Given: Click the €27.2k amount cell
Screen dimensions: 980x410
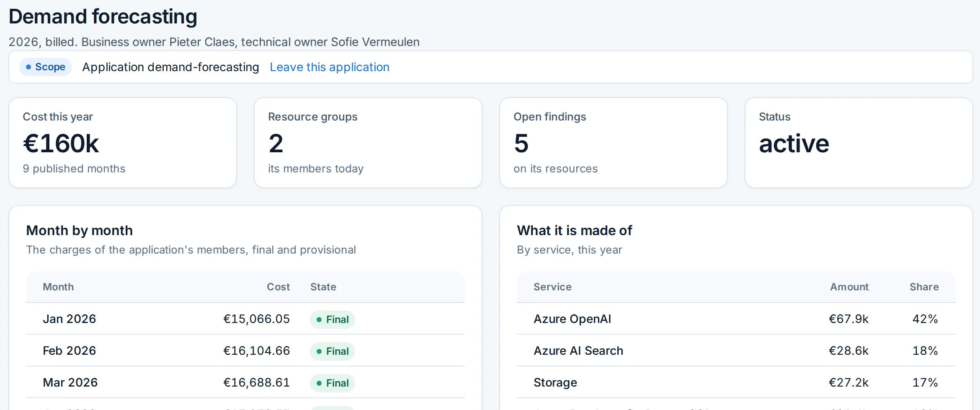Looking at the screenshot, I should tap(848, 382).
